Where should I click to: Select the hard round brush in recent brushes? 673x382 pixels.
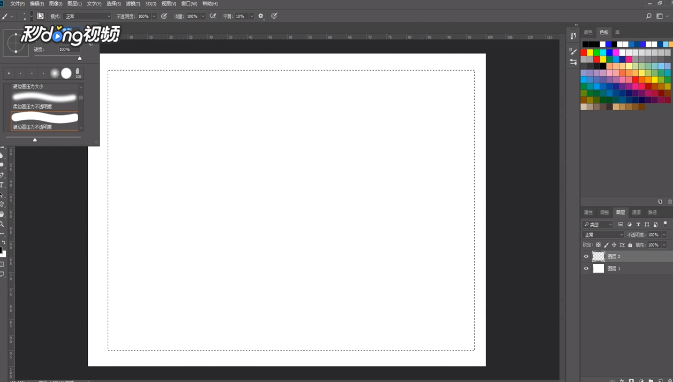coord(66,73)
